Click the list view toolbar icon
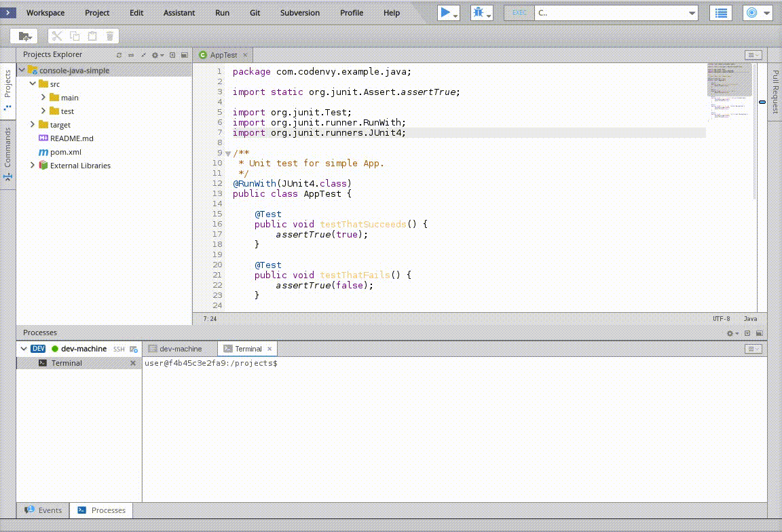 (x=721, y=13)
